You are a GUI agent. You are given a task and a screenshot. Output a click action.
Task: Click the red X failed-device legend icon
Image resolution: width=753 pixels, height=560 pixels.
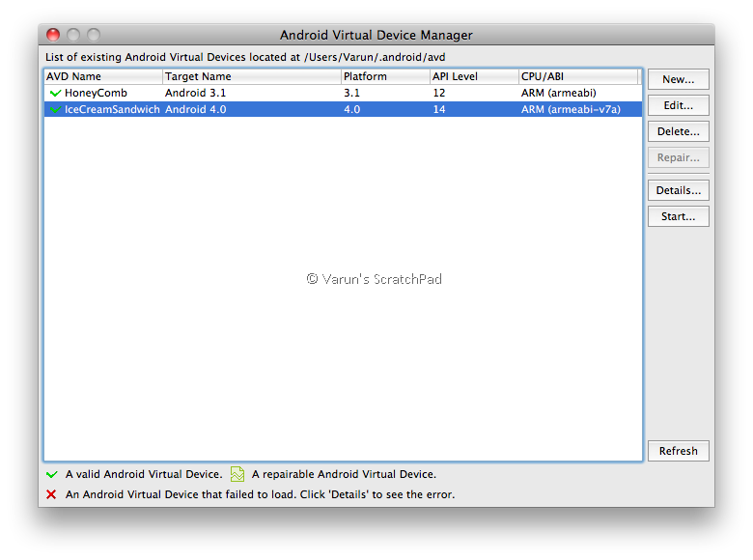[x=51, y=494]
